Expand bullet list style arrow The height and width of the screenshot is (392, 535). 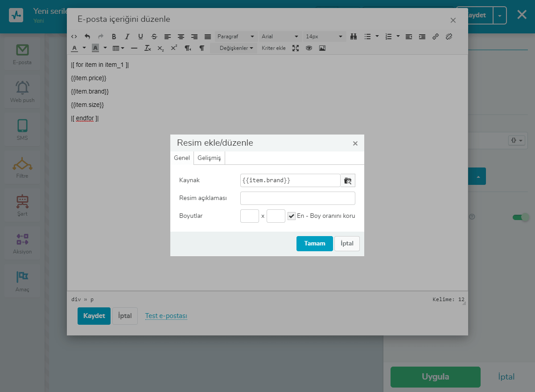click(x=377, y=36)
